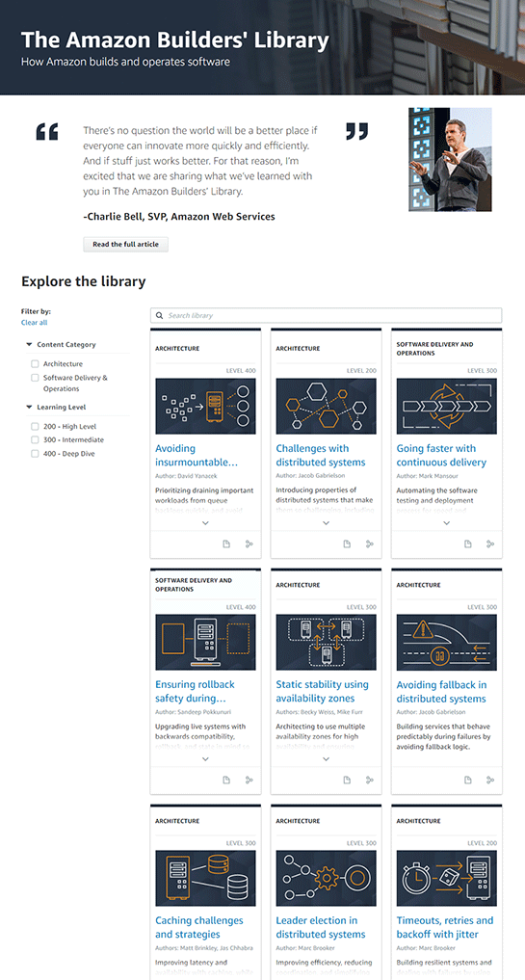Check Software Delivery & Operations filter
The image size is (525, 980).
[35, 378]
